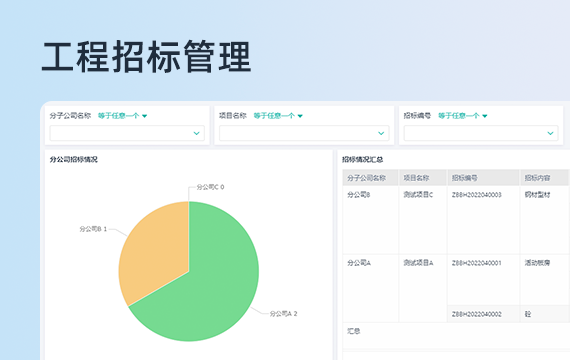Select the green 分公司A pie slice
Viewport: 570px width, 360px height.
(218, 284)
